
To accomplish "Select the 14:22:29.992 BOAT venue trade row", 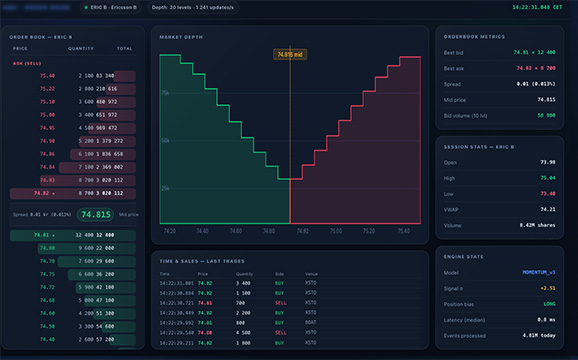I will (x=289, y=323).
